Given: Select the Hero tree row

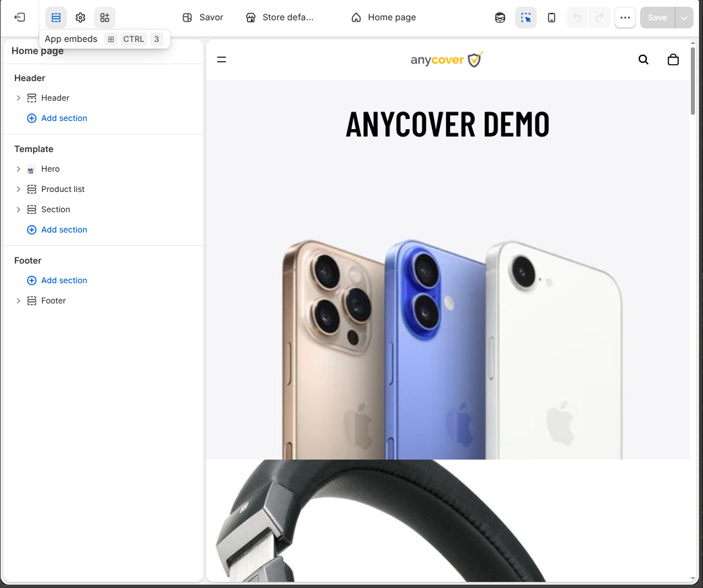Looking at the screenshot, I should (103, 169).
